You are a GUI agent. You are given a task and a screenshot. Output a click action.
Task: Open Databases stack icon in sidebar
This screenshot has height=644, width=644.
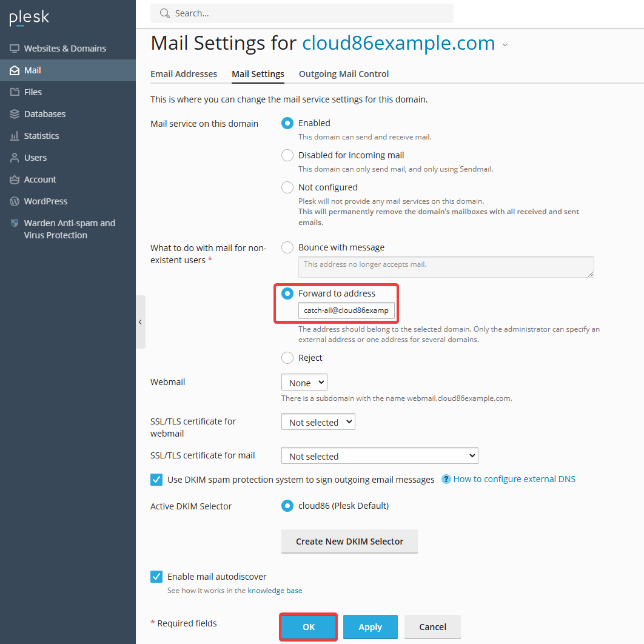[15, 114]
